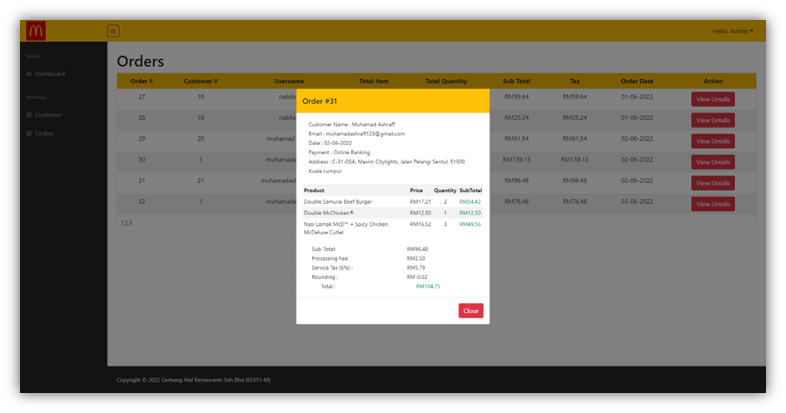Toggle the sidebar hamburger menu button

113,31
